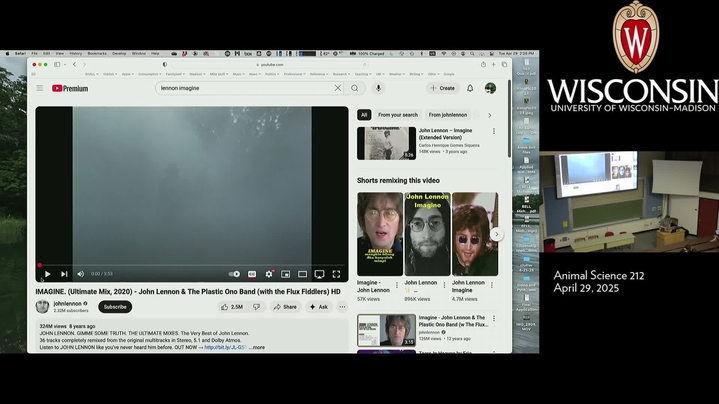Open options for the 126M views video
Viewport: 719px width, 404px height.
(x=494, y=318)
